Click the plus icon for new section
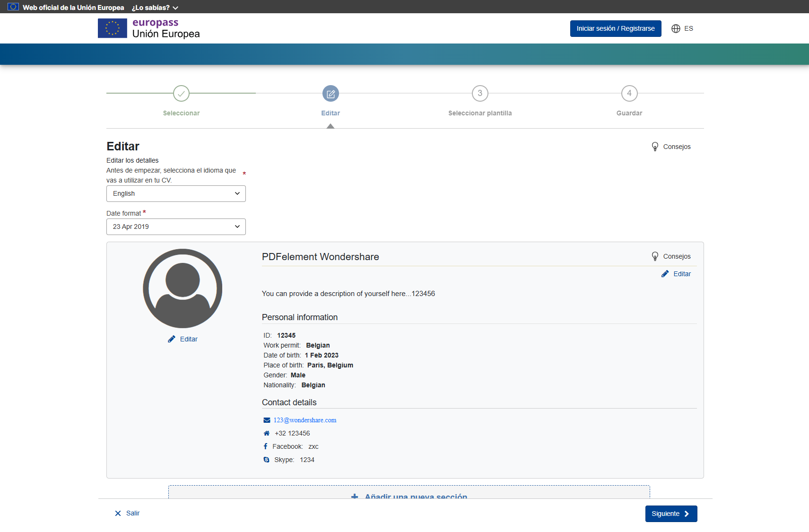Image resolution: width=809 pixels, height=532 pixels. (x=355, y=497)
